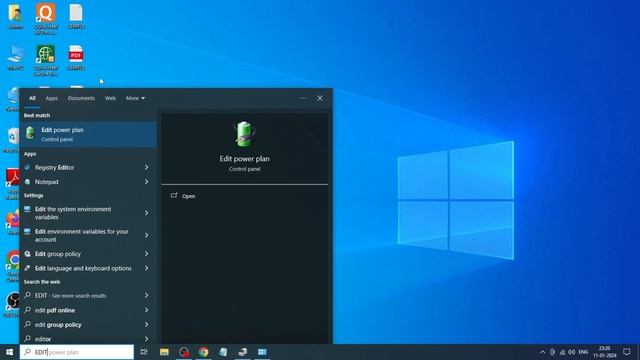Show hidden system tray icons
The width and height of the screenshot is (640, 360).
[542, 352]
